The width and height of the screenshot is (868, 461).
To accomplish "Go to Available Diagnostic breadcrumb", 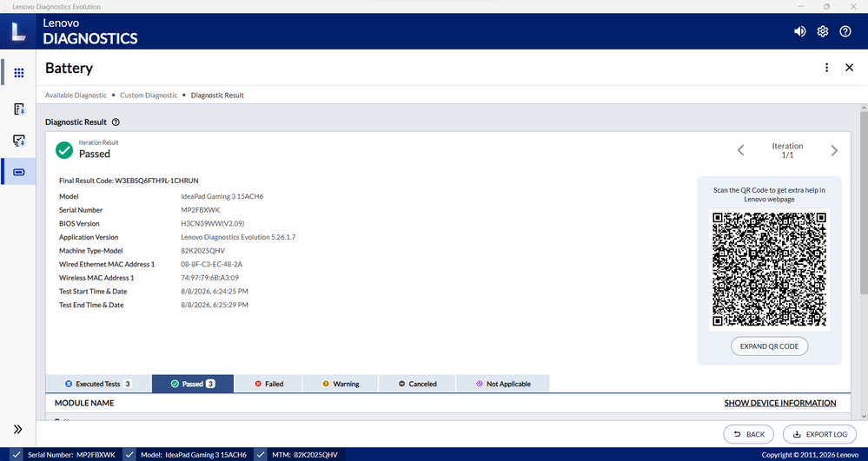I will point(76,95).
